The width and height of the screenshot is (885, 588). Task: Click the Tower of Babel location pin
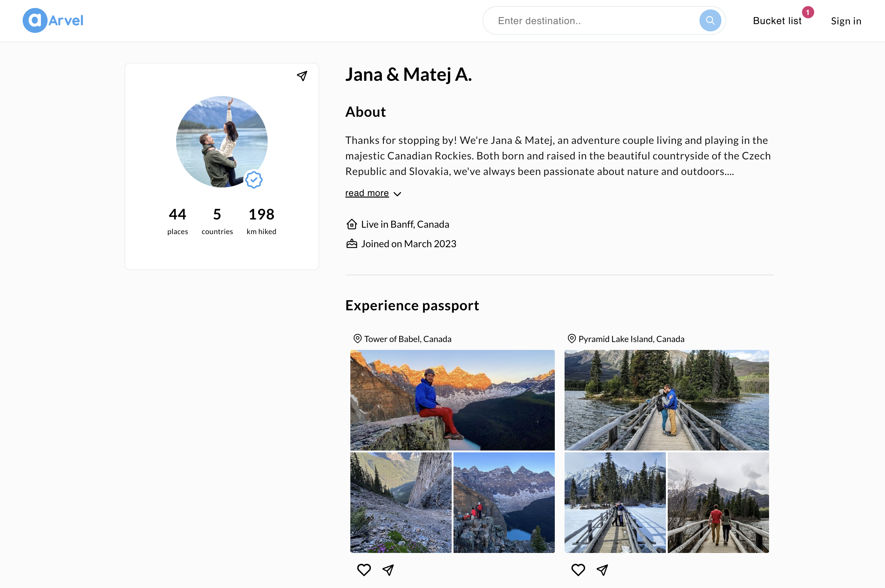pyautogui.click(x=357, y=339)
